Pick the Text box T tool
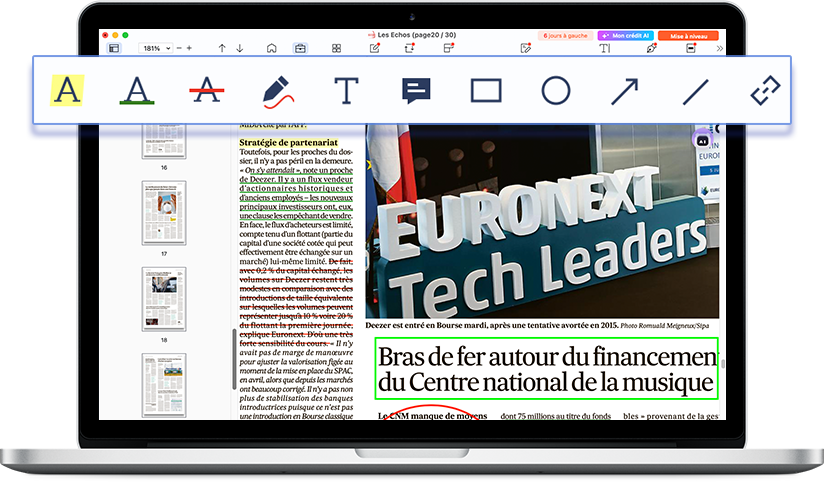The width and height of the screenshot is (824, 482). 346,90
